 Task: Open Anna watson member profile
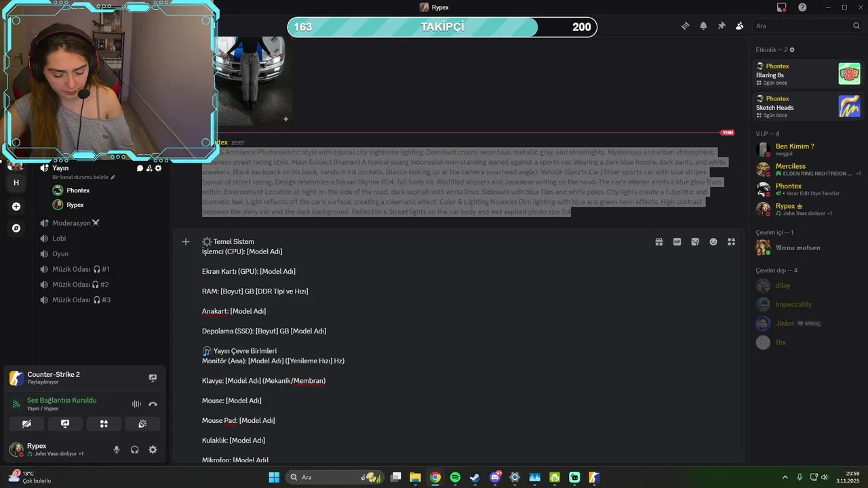pos(808,247)
